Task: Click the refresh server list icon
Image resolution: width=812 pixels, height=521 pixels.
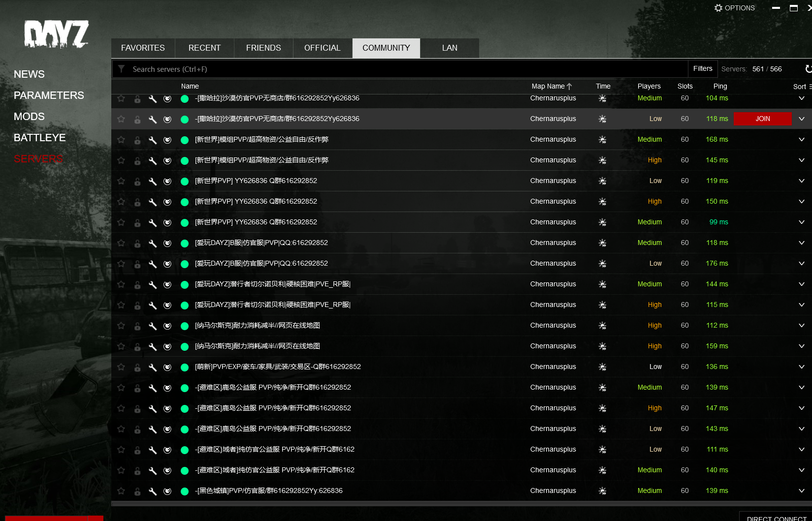Action: coord(808,69)
